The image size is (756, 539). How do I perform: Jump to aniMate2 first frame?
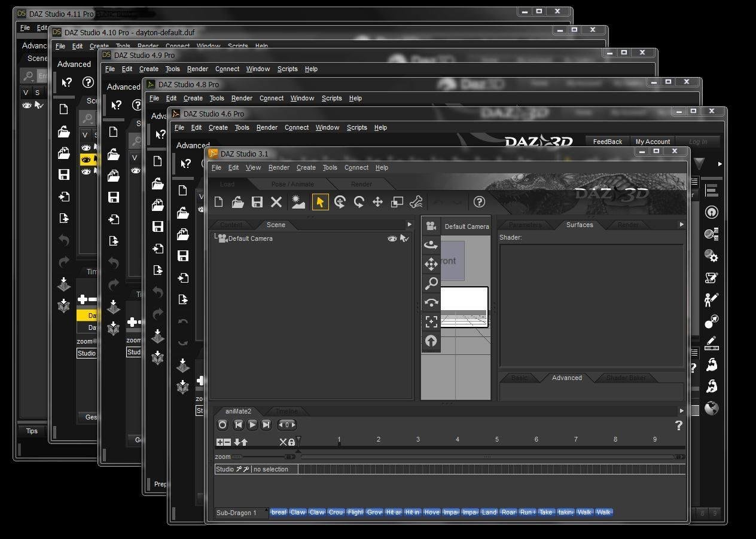pos(238,425)
